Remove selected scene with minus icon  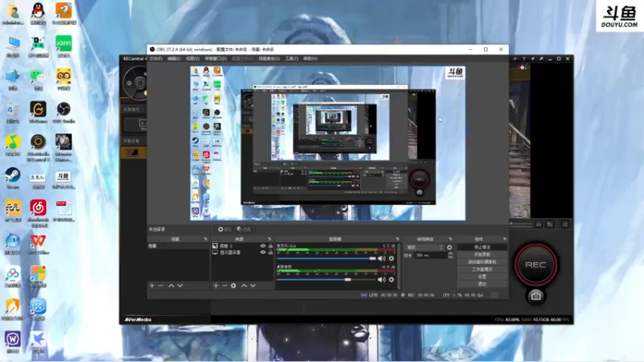click(x=160, y=286)
